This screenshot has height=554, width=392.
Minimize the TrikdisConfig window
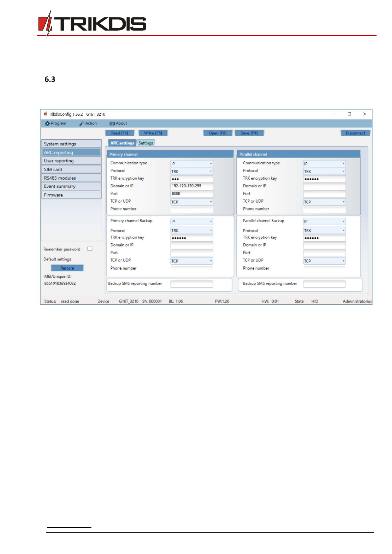coord(334,114)
